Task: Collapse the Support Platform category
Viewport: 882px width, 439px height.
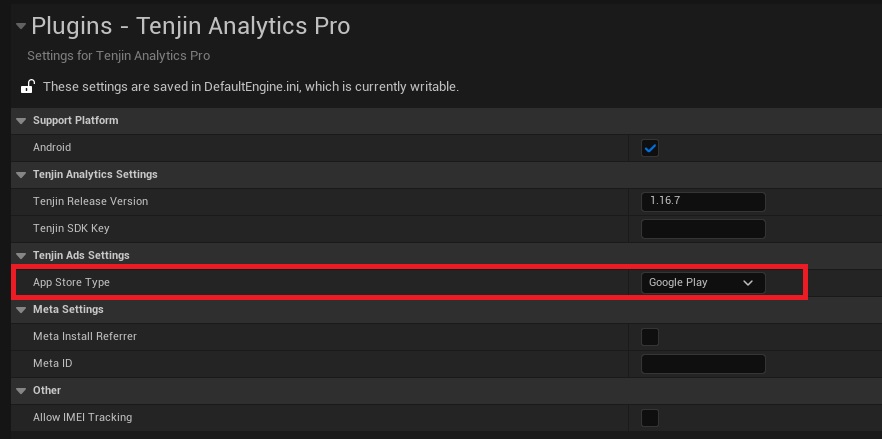Action: pos(21,120)
